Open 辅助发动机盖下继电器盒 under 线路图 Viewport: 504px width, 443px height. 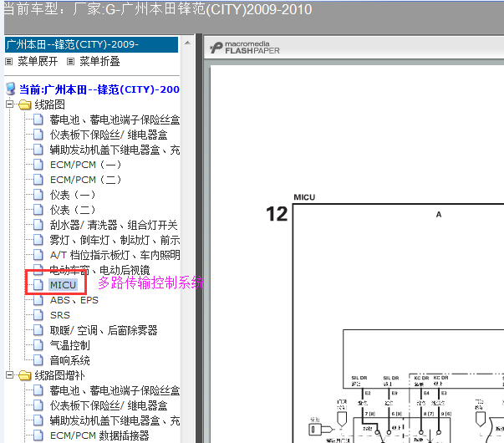pos(115,150)
